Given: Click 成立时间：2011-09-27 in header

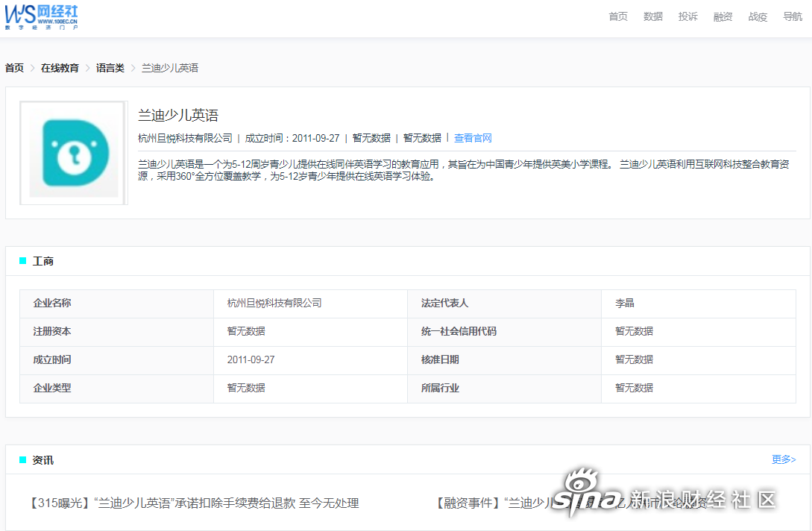Looking at the screenshot, I should tap(292, 138).
